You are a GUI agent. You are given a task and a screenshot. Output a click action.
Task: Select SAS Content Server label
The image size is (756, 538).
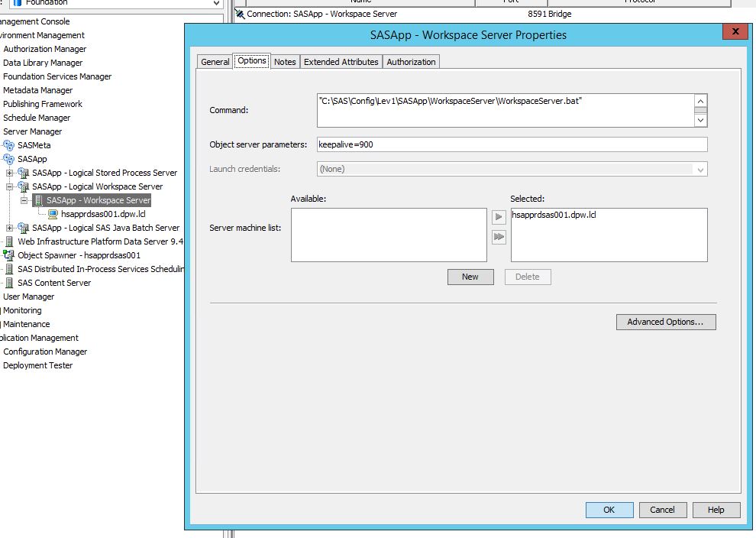point(54,283)
